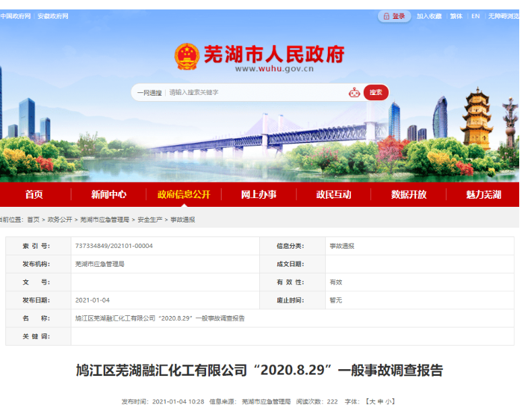
Task: Click 加入收藏 to bookmark the site
Action: (x=429, y=16)
